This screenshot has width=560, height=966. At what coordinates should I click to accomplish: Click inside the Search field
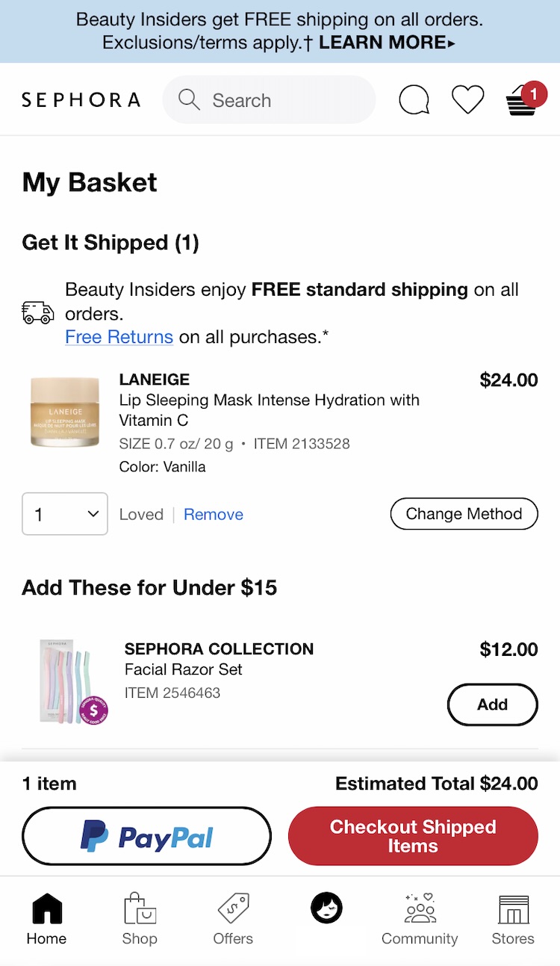284,100
